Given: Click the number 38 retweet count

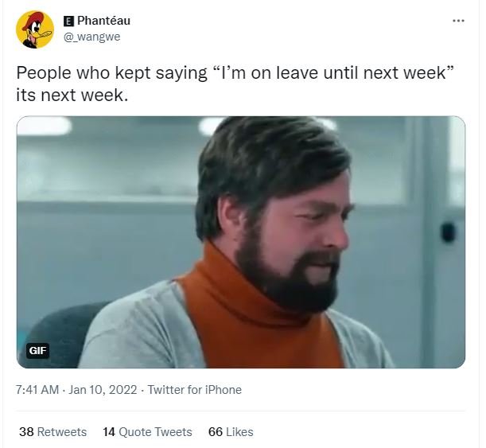Looking at the screenshot, I should (x=26, y=432).
